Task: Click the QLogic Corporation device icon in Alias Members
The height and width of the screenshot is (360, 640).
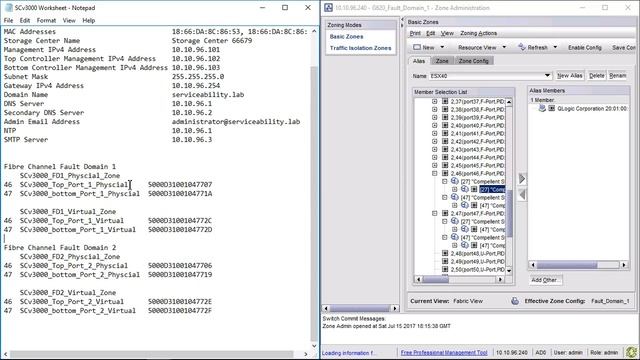Action: coord(542,109)
